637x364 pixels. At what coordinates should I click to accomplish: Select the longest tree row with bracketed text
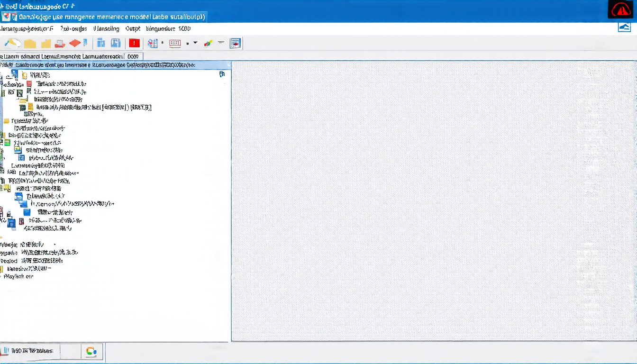[x=94, y=107]
